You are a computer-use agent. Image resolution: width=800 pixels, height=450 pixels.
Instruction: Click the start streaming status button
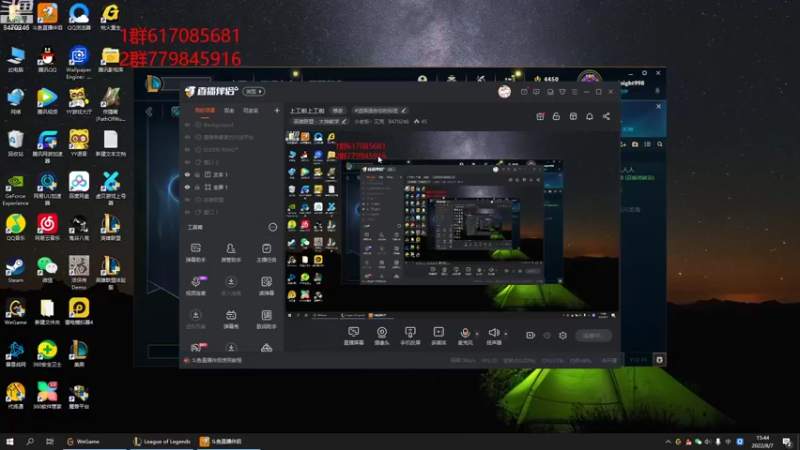pos(593,335)
